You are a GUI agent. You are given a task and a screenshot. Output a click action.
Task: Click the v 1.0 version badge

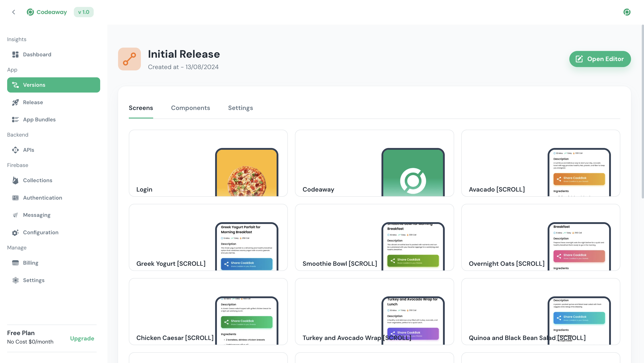(x=83, y=12)
